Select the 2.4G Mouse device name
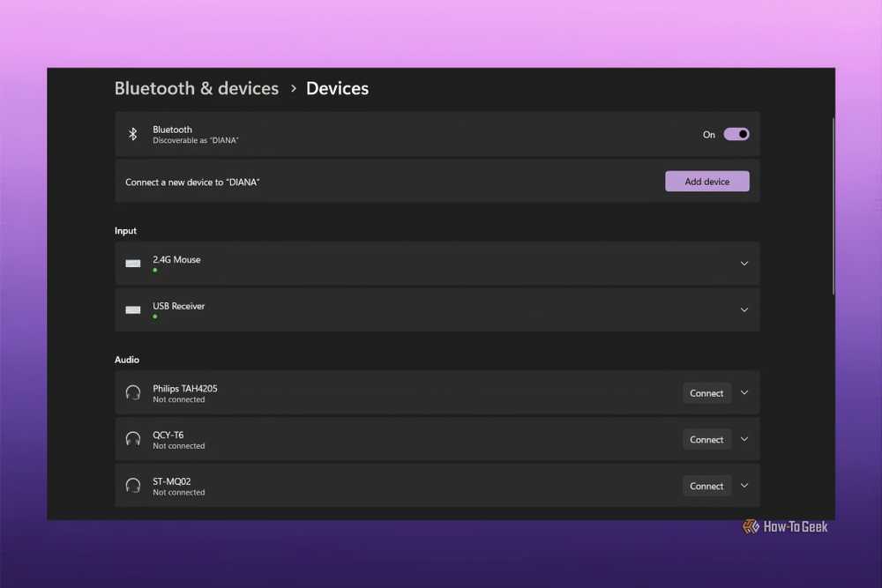This screenshot has height=588, width=882. tap(176, 260)
